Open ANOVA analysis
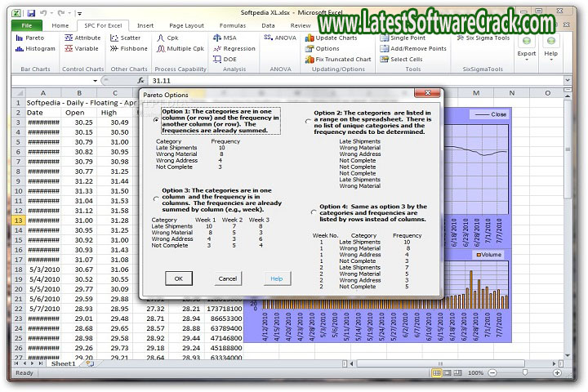The width and height of the screenshot is (588, 392). coord(280,38)
